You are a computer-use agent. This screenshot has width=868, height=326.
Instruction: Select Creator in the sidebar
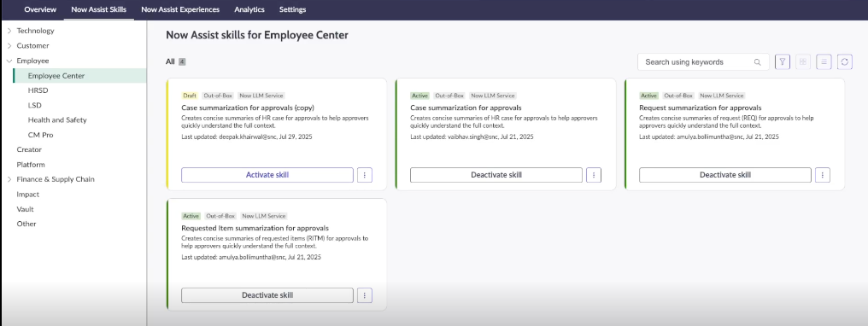pos(29,149)
